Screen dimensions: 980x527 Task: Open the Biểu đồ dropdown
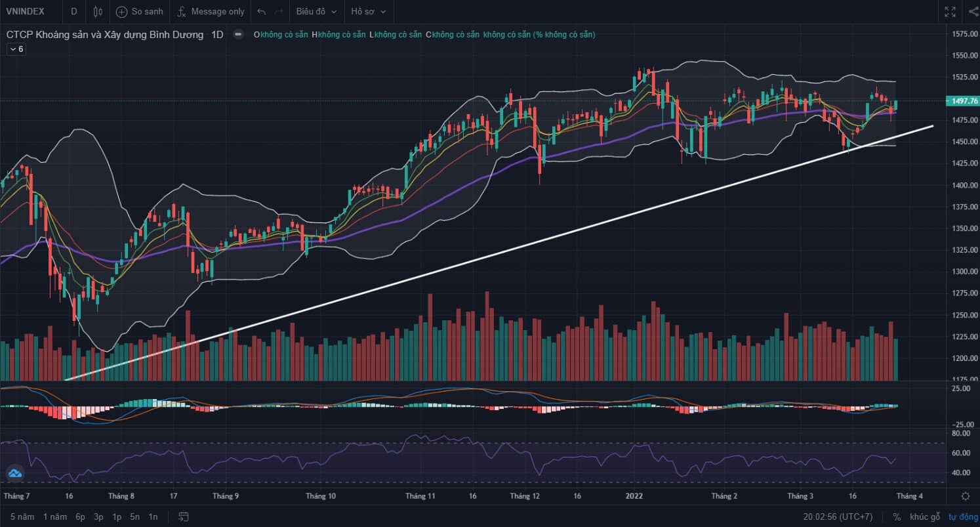coord(317,11)
